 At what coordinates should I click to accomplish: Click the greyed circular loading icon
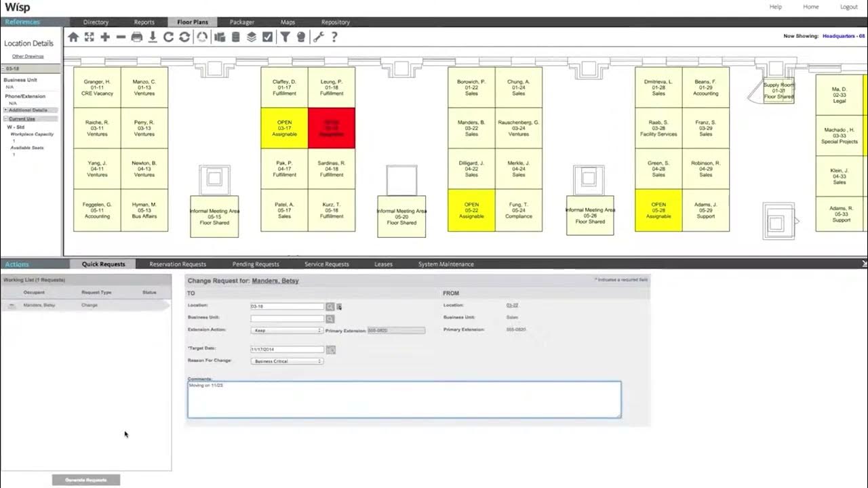point(202,37)
